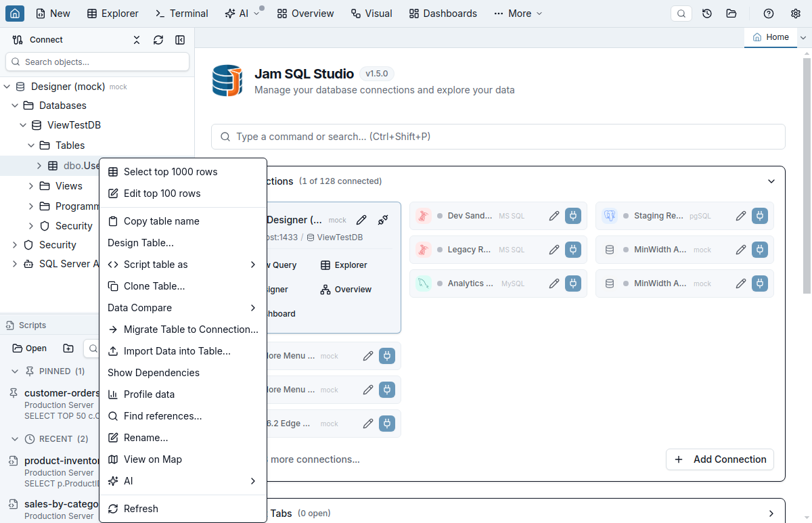Edit the Dev Sand... connection with its pencil icon
Viewport: 812px width, 523px height.
[x=554, y=216]
